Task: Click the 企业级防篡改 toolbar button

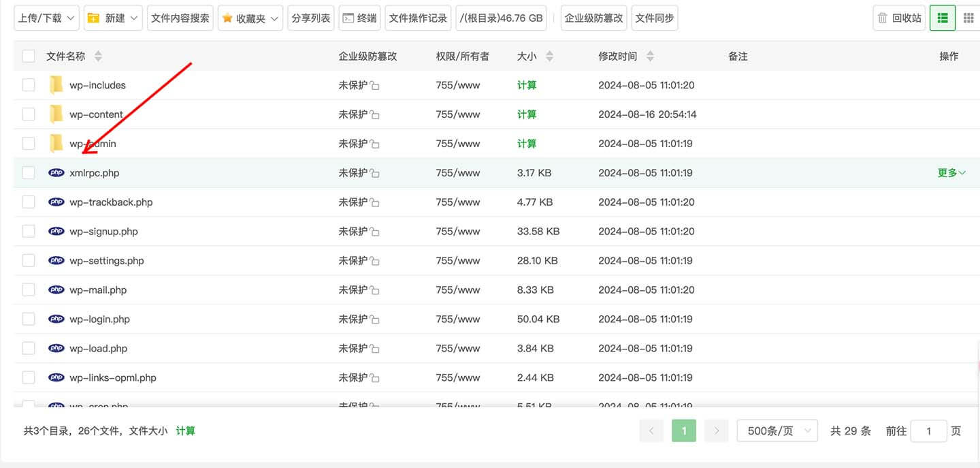Action: tap(594, 18)
